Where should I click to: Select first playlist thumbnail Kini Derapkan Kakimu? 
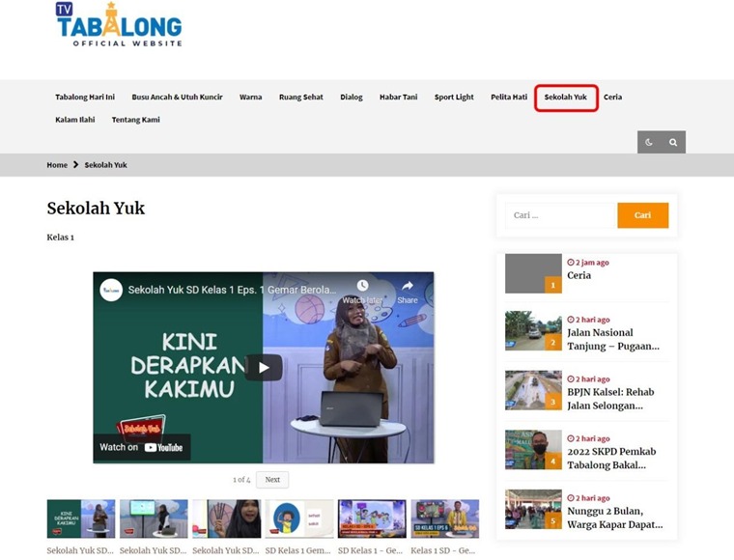[81, 518]
